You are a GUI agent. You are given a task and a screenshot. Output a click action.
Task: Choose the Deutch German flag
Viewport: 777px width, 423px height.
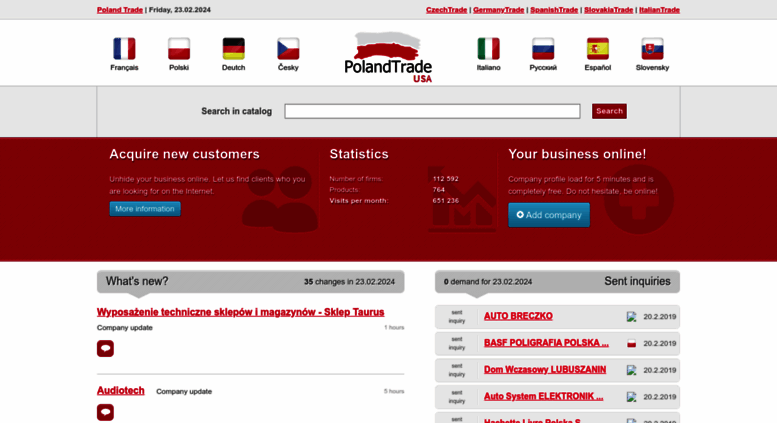[x=233, y=49]
